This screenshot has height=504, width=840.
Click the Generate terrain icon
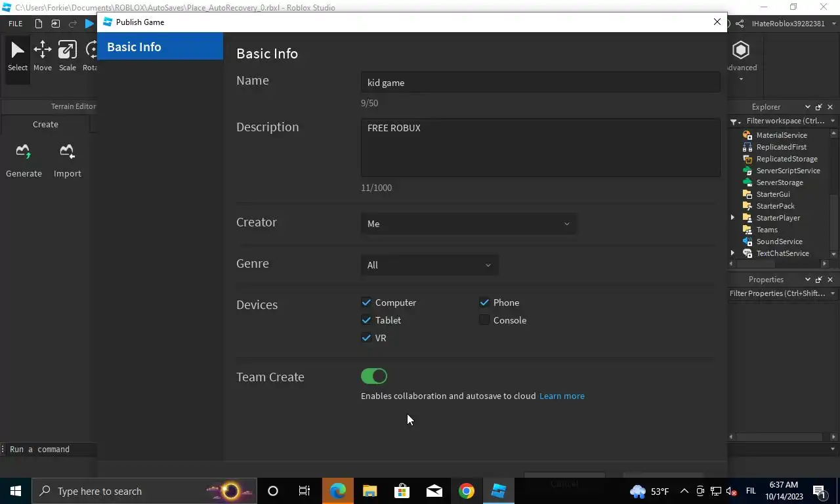[x=24, y=152]
